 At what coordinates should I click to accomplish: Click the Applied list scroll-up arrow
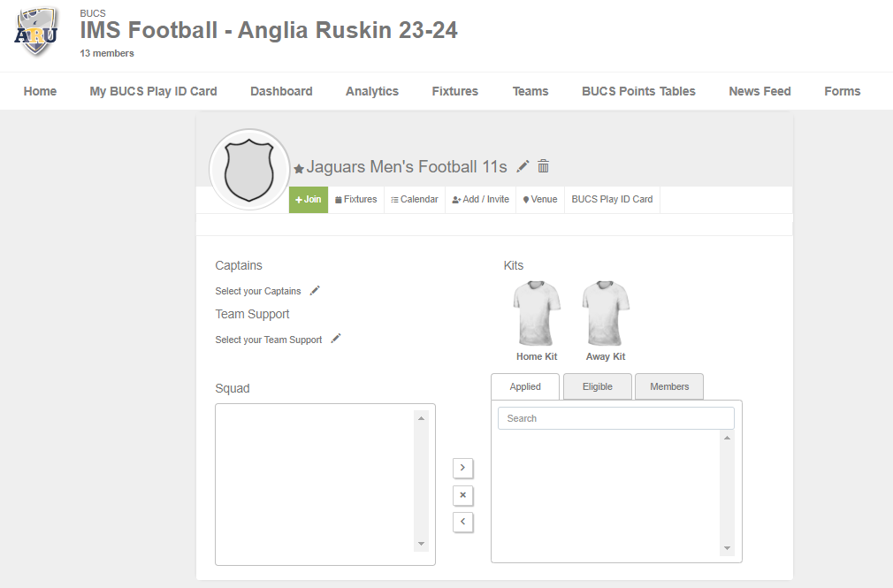727,438
